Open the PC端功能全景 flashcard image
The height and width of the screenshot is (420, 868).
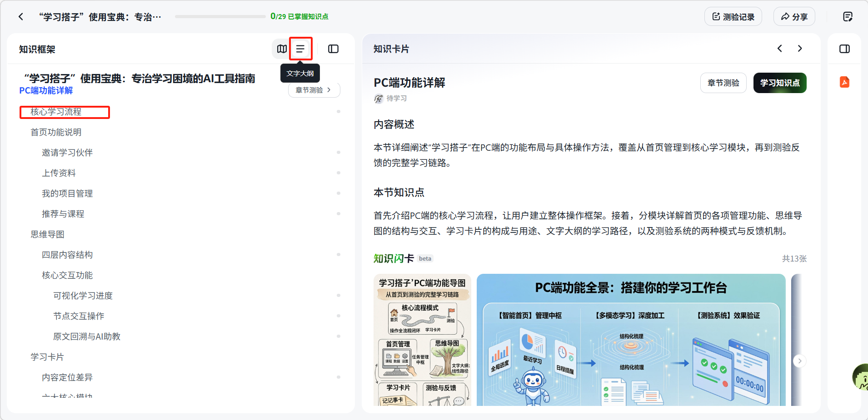coord(630,340)
